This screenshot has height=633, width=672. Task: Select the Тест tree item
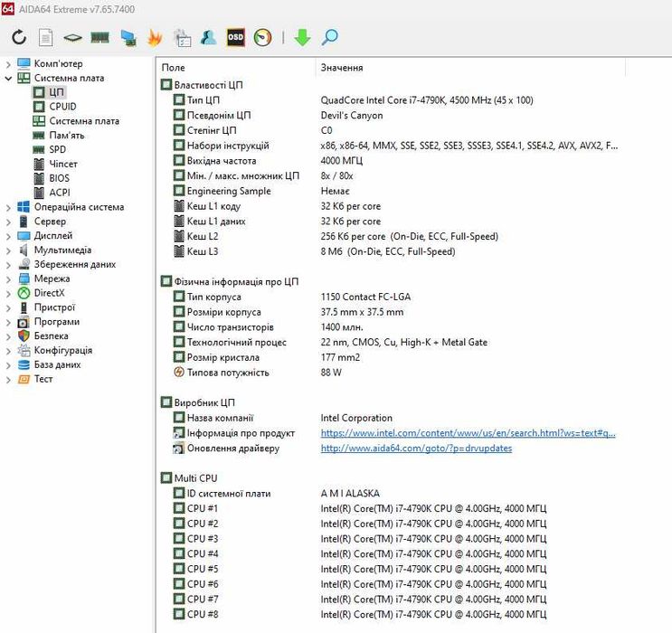click(35, 379)
